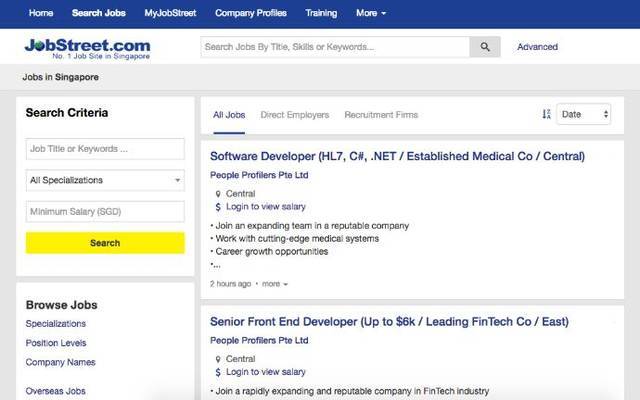Image resolution: width=640 pixels, height=400 pixels.
Task: Open the Date sort dropdown
Action: tap(584, 115)
